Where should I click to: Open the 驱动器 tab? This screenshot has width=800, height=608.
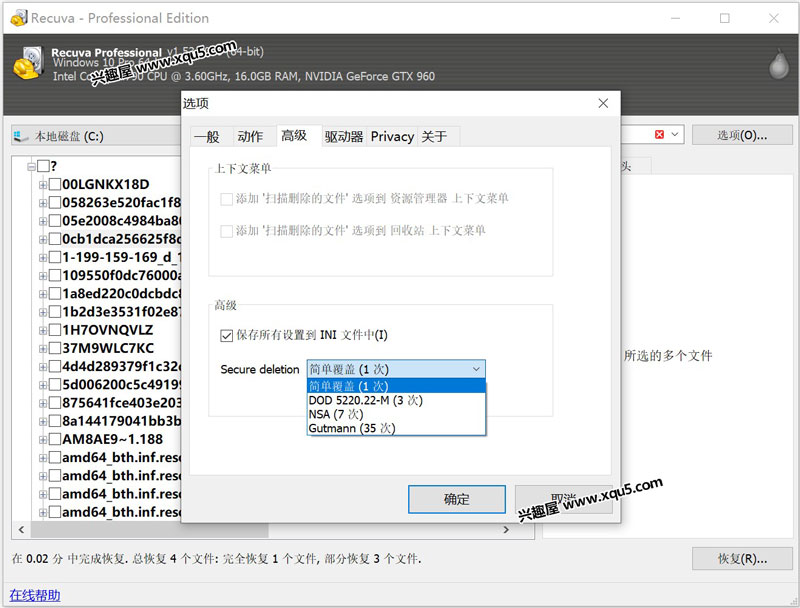[x=344, y=137]
